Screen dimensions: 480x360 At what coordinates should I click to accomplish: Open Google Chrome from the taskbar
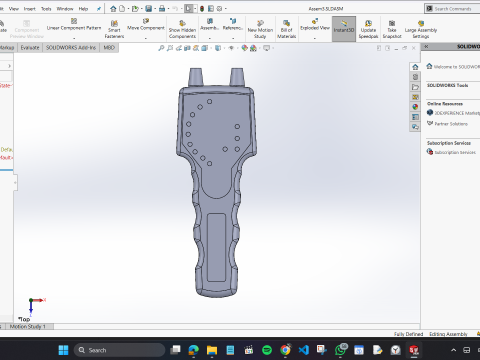point(285,350)
